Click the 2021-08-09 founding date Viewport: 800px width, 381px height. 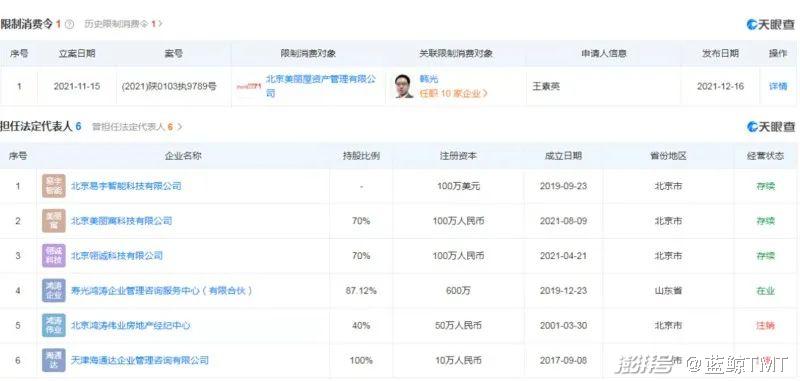click(563, 221)
